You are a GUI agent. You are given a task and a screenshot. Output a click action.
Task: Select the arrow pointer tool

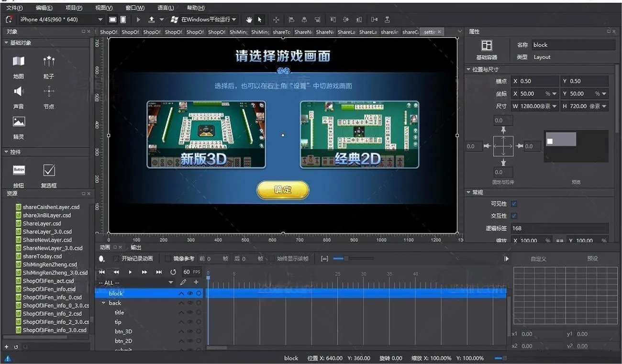(x=260, y=20)
